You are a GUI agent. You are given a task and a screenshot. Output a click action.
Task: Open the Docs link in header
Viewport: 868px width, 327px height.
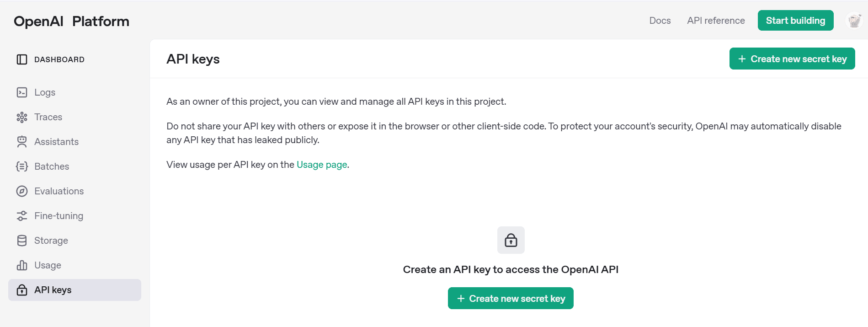tap(660, 21)
